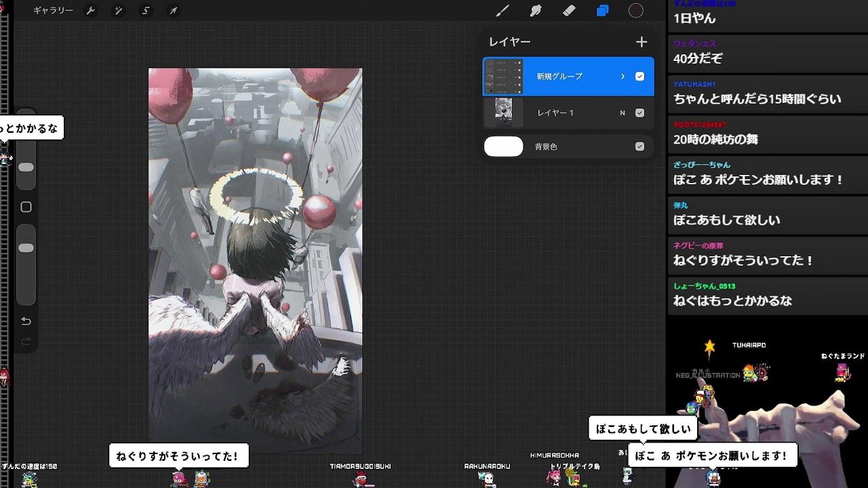Tap the Undo arrow in the sidebar
The height and width of the screenshot is (488, 868).
point(26,321)
